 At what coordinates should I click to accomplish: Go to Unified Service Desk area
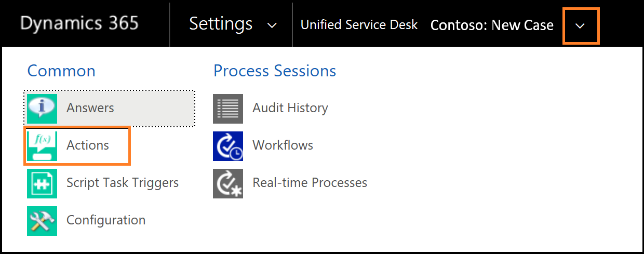[359, 25]
